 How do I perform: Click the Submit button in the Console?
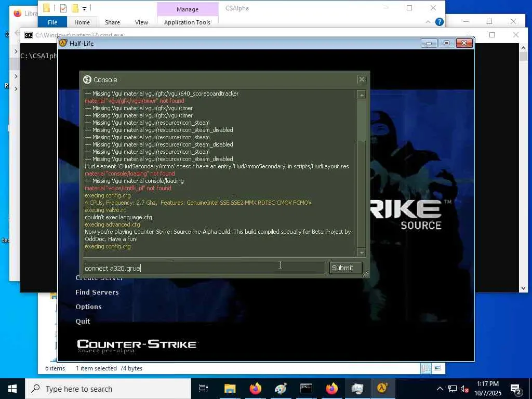click(x=345, y=268)
